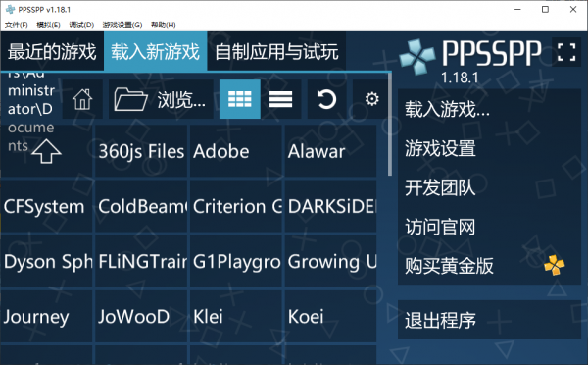The image size is (588, 365).
Task: Refresh the game folder listing
Action: pyautogui.click(x=326, y=99)
